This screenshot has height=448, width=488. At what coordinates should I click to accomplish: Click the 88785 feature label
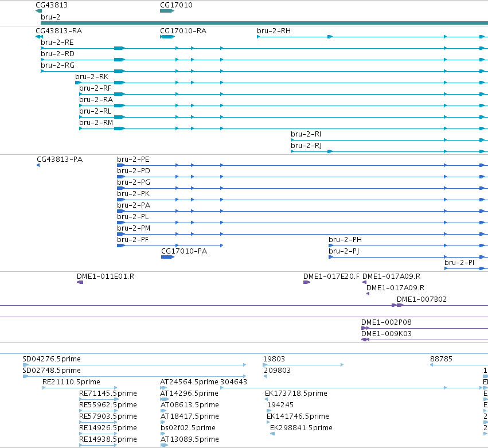click(x=441, y=359)
